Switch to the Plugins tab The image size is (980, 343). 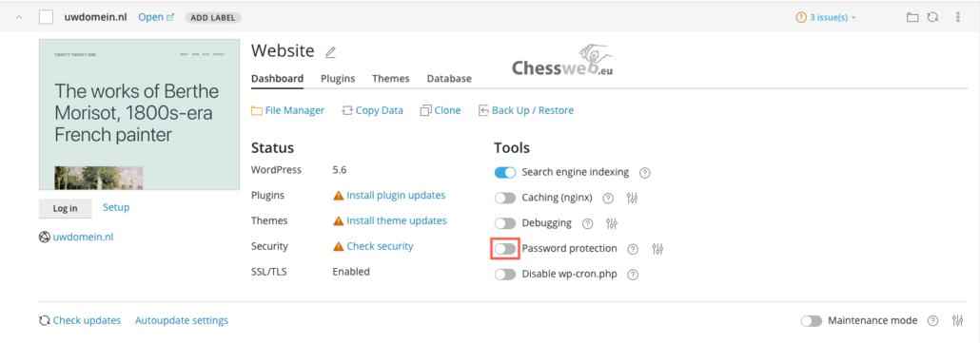pyautogui.click(x=338, y=79)
